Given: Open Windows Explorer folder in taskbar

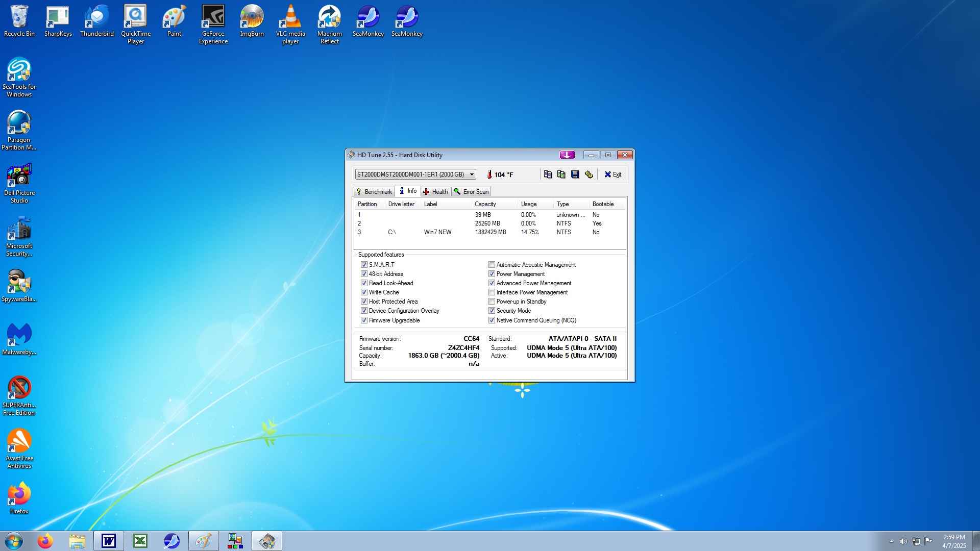Looking at the screenshot, I should pyautogui.click(x=77, y=541).
